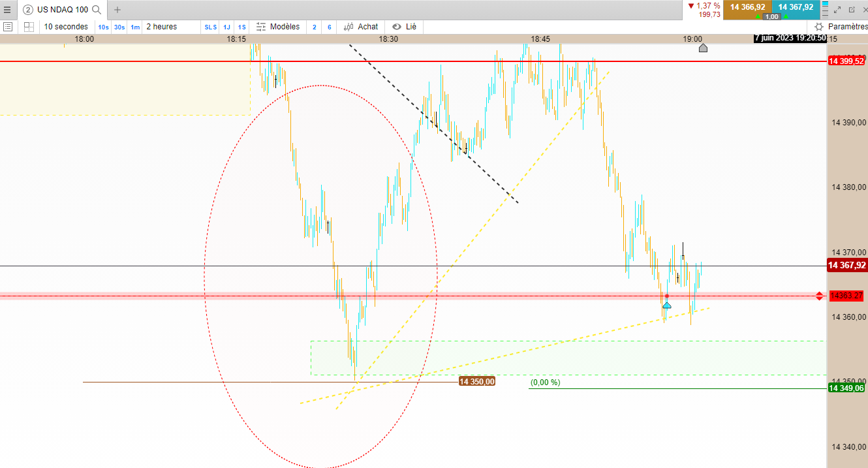Open the Modèles templates menu
Screen dimensions: 868x468
(278, 27)
